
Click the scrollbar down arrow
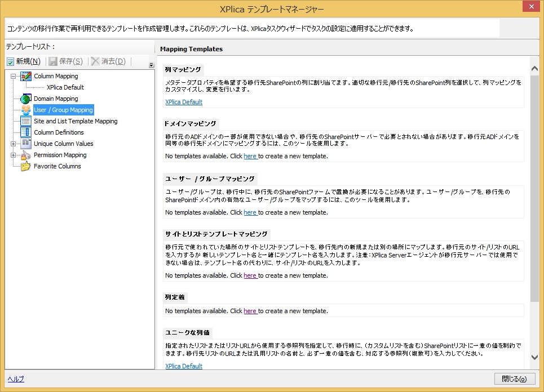point(534,357)
